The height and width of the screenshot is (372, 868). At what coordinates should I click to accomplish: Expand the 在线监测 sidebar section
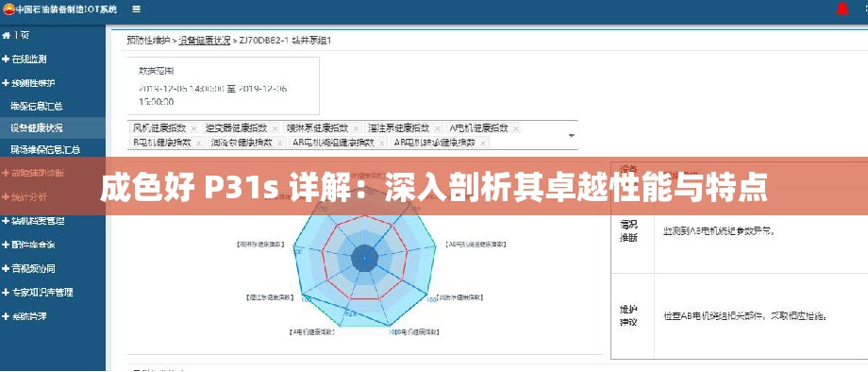click(x=25, y=59)
